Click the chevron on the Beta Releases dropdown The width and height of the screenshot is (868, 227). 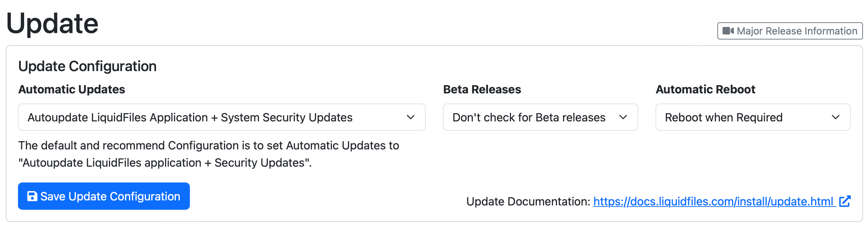624,117
